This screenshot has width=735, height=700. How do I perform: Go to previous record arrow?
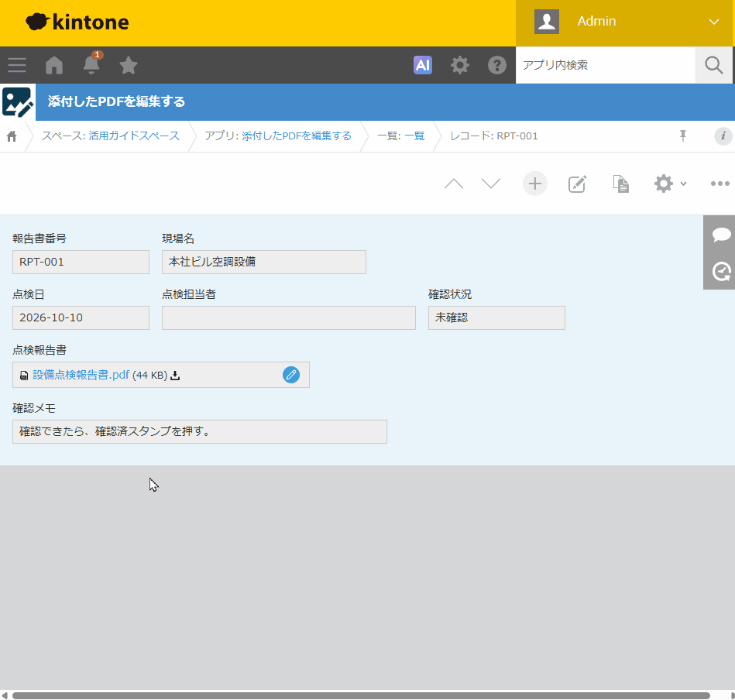454,184
